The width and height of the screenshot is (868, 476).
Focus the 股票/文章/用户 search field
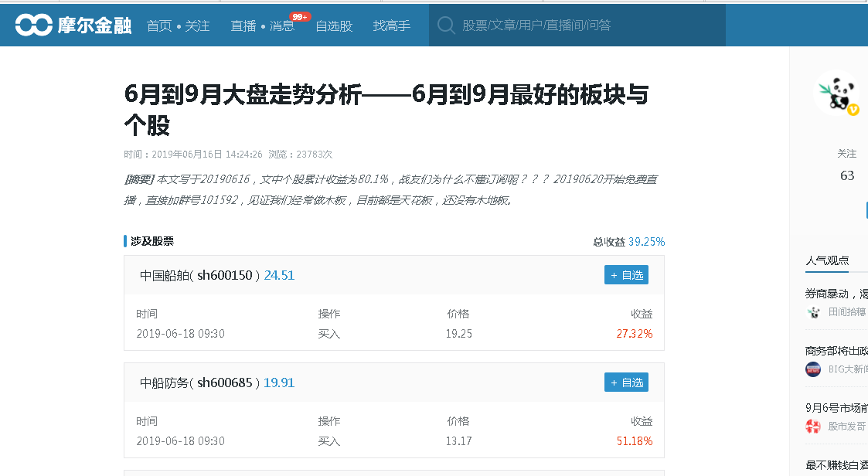[x=587, y=25]
